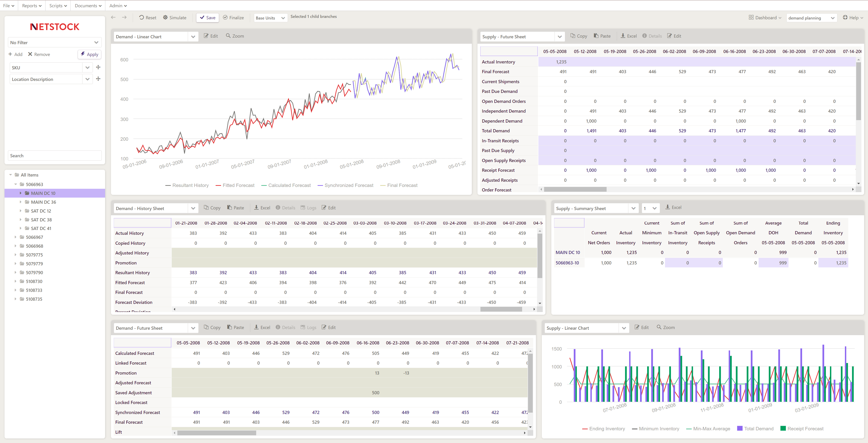Click the Save button
868x443 pixels.
[x=207, y=17]
